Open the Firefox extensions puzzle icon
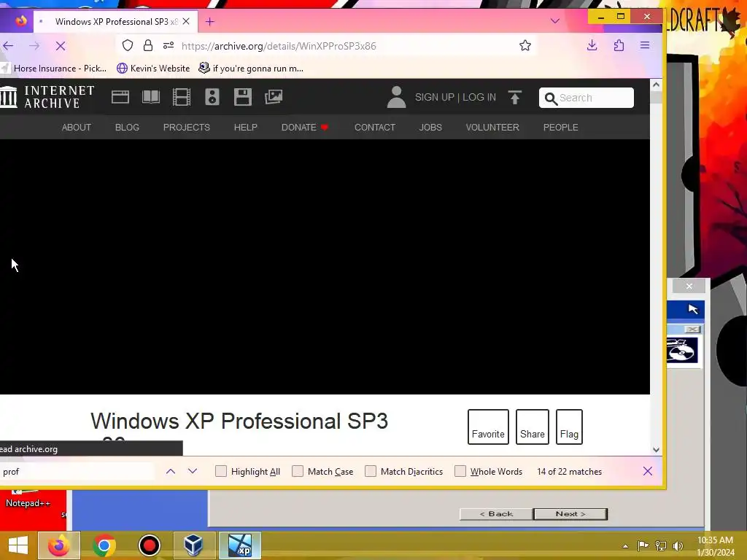This screenshot has width=747, height=560. coord(619,45)
